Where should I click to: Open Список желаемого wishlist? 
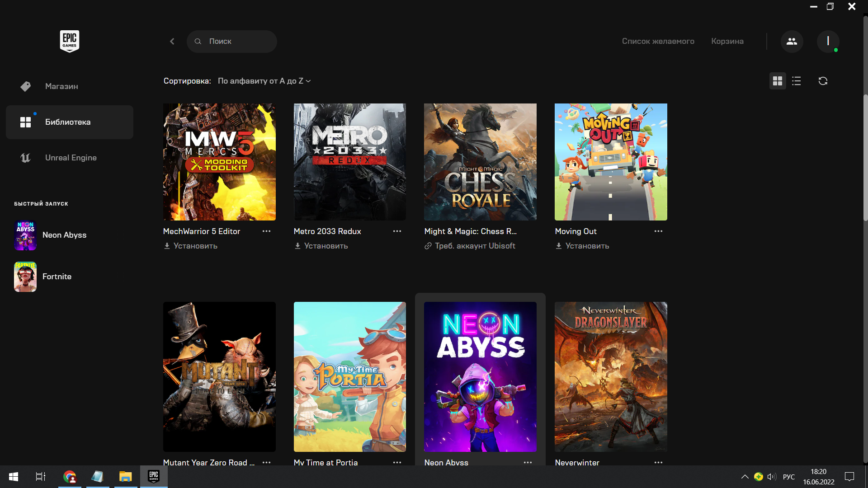(658, 41)
